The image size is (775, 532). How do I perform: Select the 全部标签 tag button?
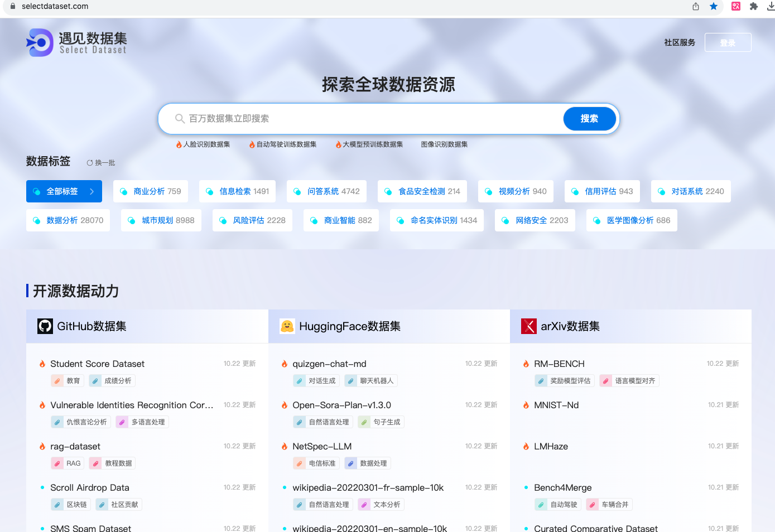point(64,191)
